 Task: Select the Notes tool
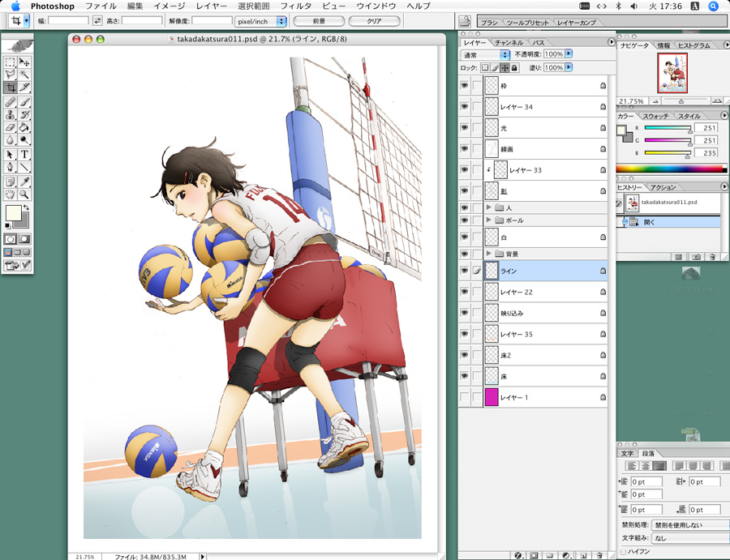tap(11, 182)
